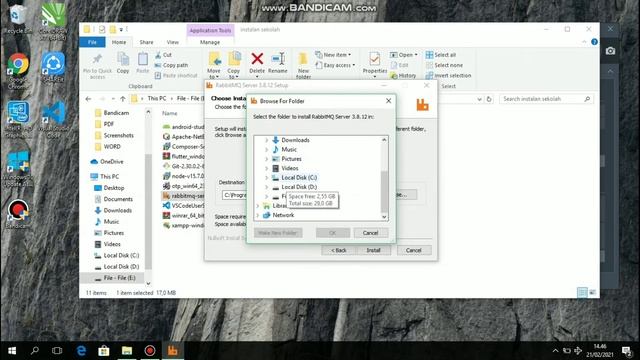Select the xampp-windows file in list
Viewport: 640px width, 360px height.
183,225
